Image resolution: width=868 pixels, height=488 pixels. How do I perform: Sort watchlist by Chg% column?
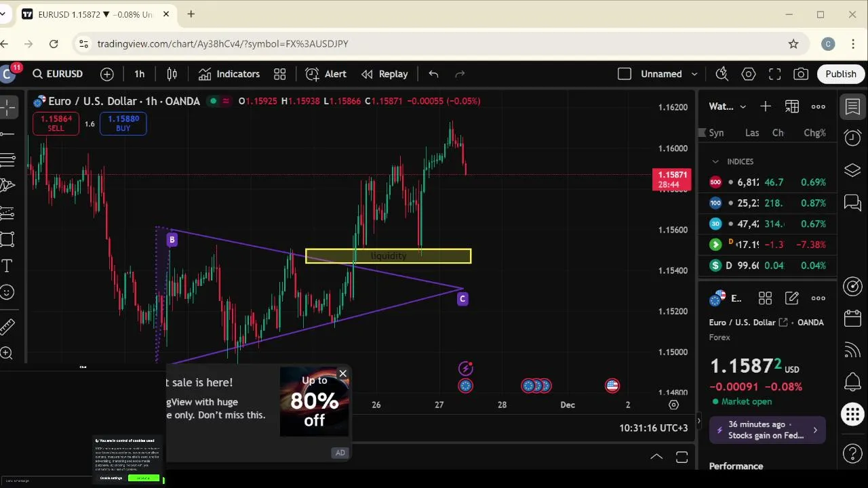[x=814, y=133]
